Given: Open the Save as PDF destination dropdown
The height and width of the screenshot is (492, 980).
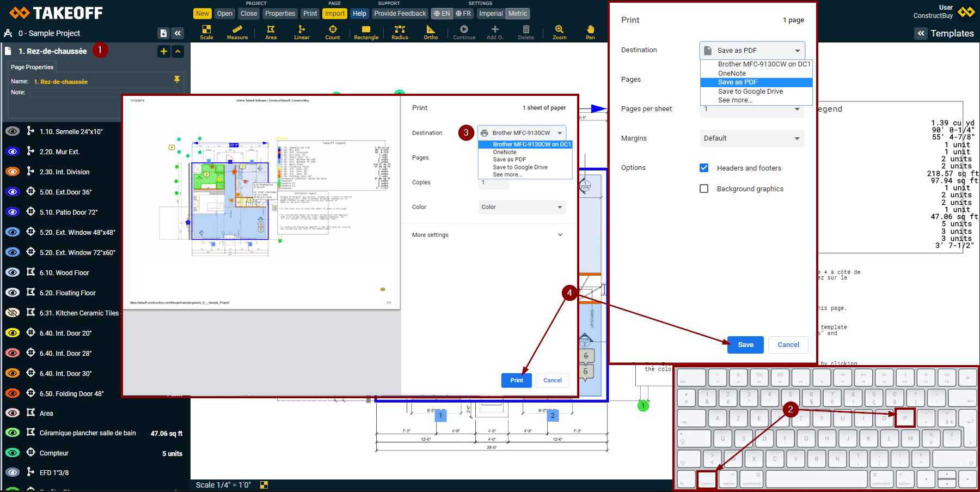Looking at the screenshot, I should pos(752,50).
